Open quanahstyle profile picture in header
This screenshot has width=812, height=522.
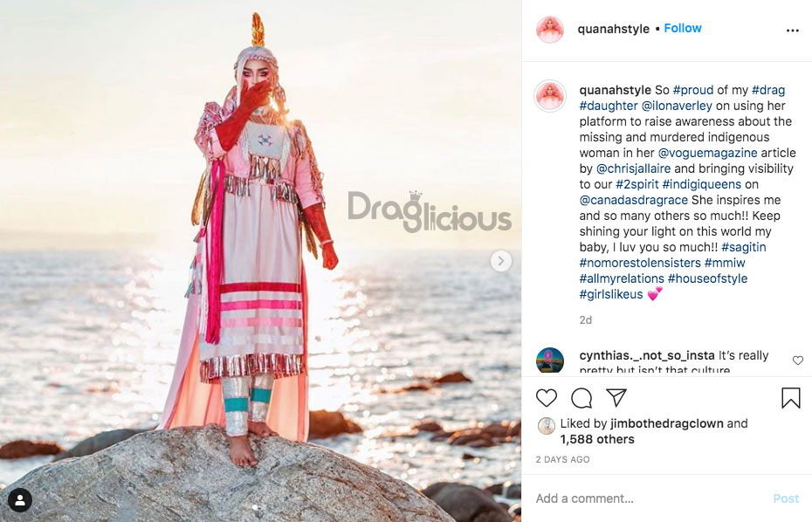(550, 29)
